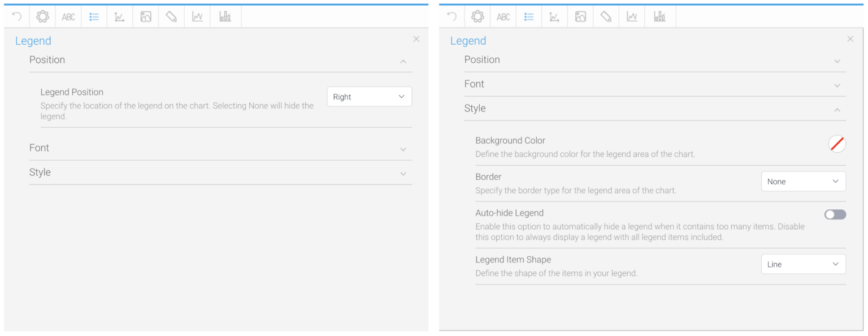Click the Legend title in right panel
Screen dimensions: 868x336
pyautogui.click(x=468, y=41)
